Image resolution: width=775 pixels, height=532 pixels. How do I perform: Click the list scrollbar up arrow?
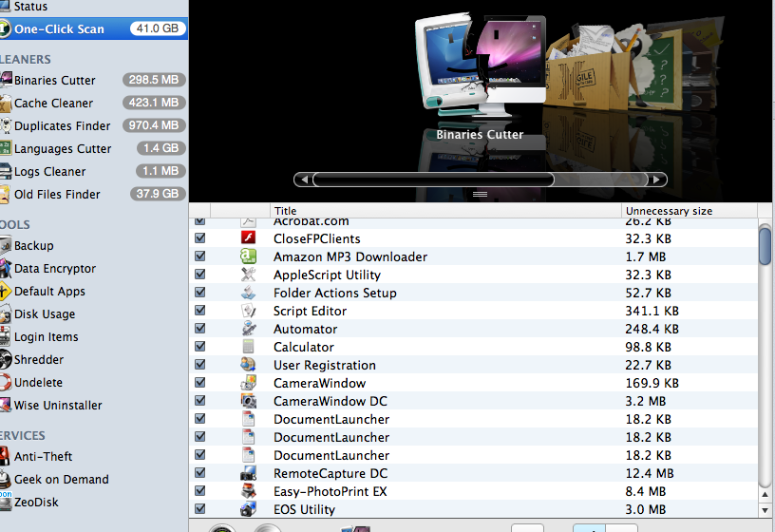766,494
